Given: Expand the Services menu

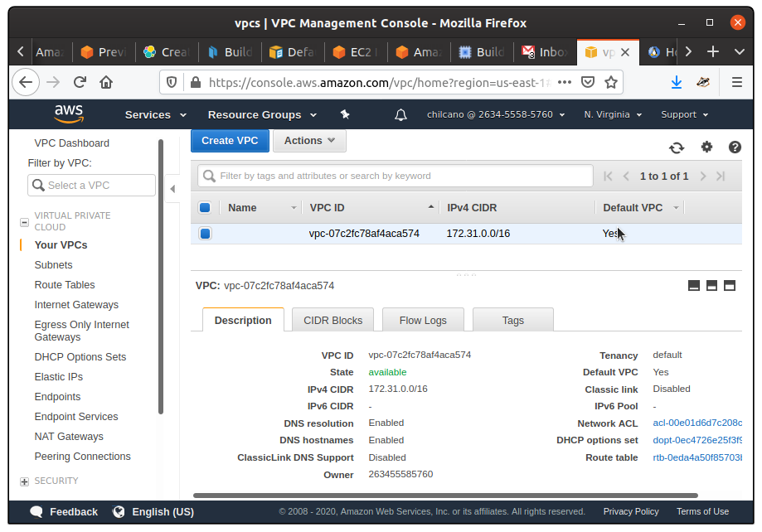Looking at the screenshot, I should click(x=156, y=114).
